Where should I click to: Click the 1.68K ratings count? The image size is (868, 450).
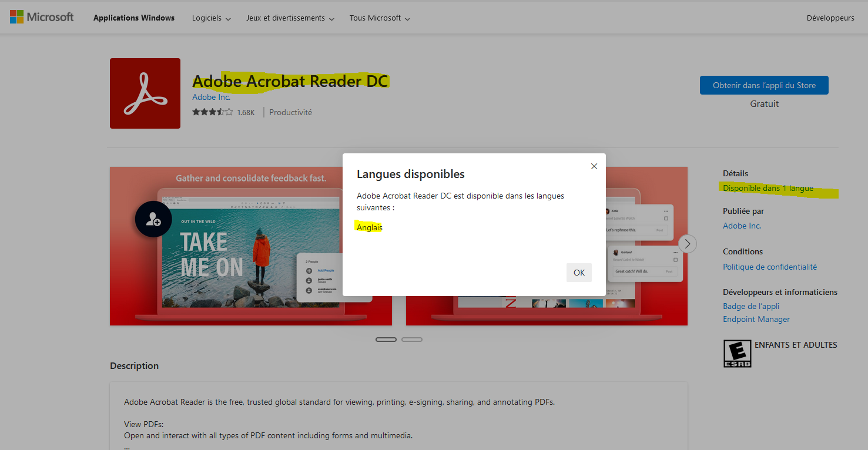pos(246,112)
